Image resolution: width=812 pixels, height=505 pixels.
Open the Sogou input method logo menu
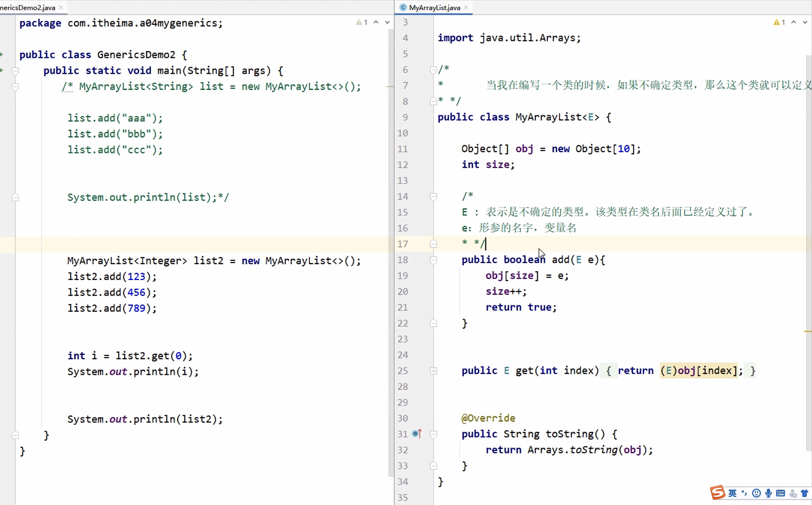click(717, 493)
